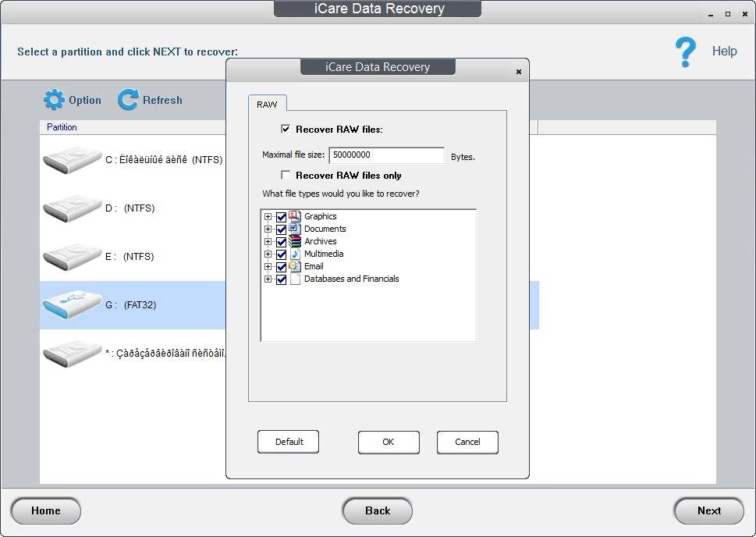This screenshot has height=537, width=756.
Task: Click the D: (NTFS) partition text
Action: (130, 208)
